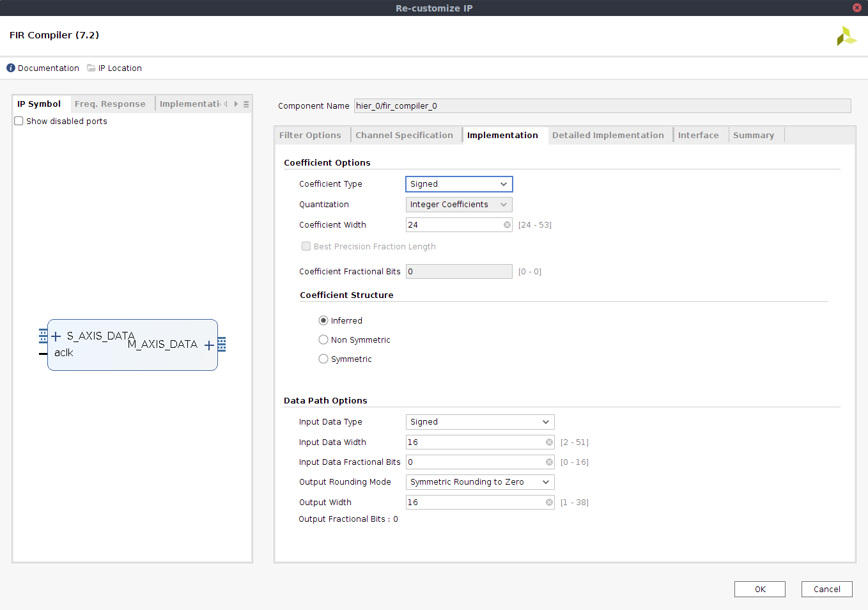Click the M_AXIS_DATA bus connector icon

pyautogui.click(x=222, y=345)
